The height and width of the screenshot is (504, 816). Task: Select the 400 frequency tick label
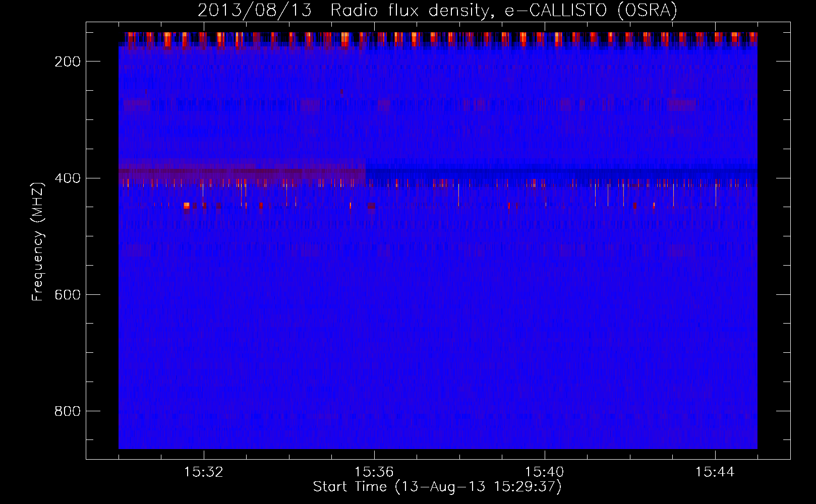pyautogui.click(x=68, y=178)
